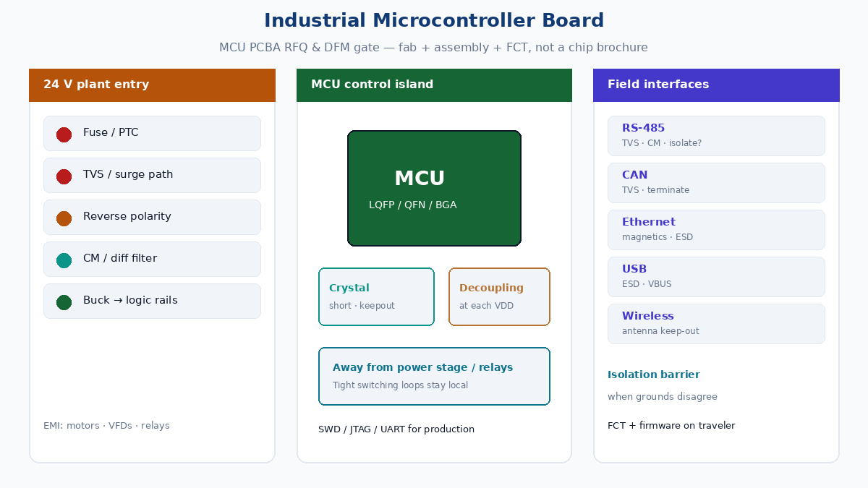
Task: Click the red dot beside Fuse / PTC
Action: (x=64, y=134)
